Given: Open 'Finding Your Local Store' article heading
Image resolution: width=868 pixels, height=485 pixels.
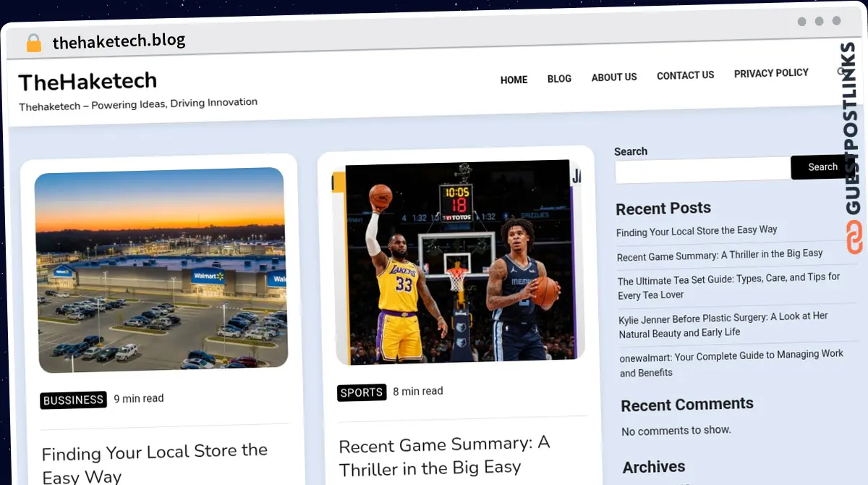Looking at the screenshot, I should 154,463.
